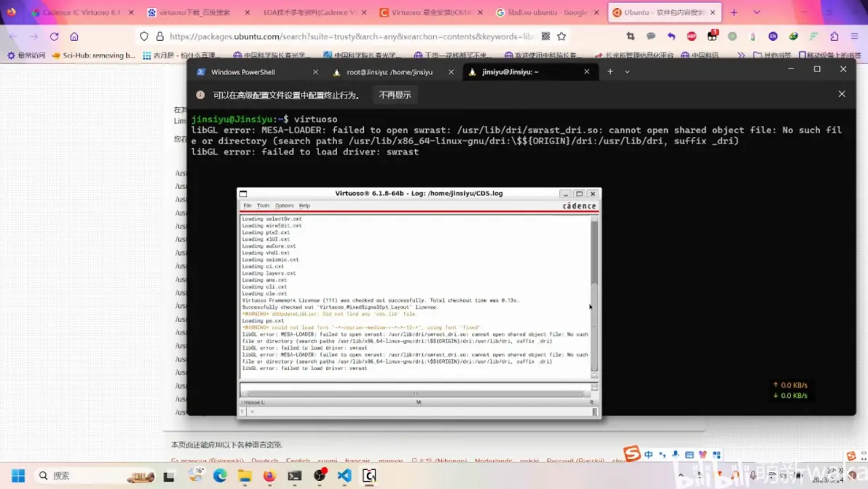Click the Sogou input method S icon
868x489 pixels.
click(631, 453)
